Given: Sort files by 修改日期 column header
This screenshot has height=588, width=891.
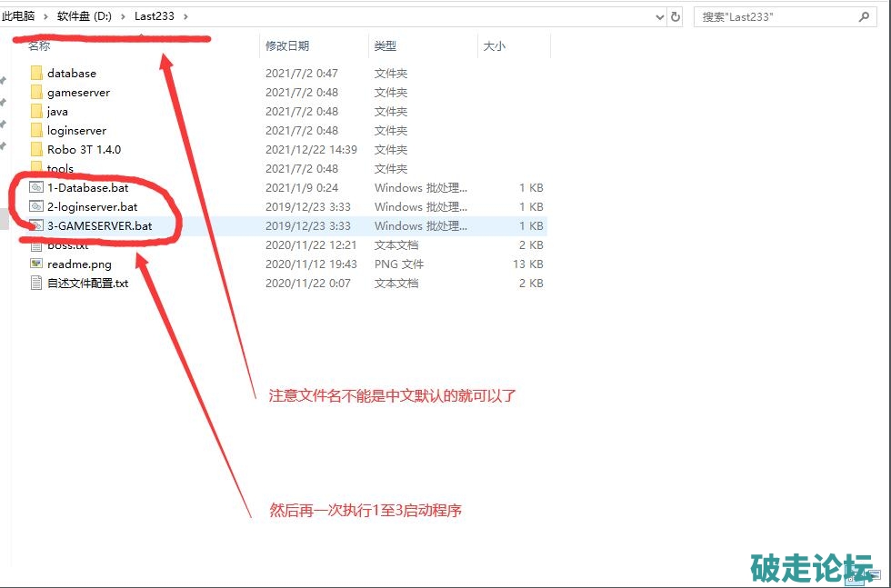Looking at the screenshot, I should click(287, 45).
